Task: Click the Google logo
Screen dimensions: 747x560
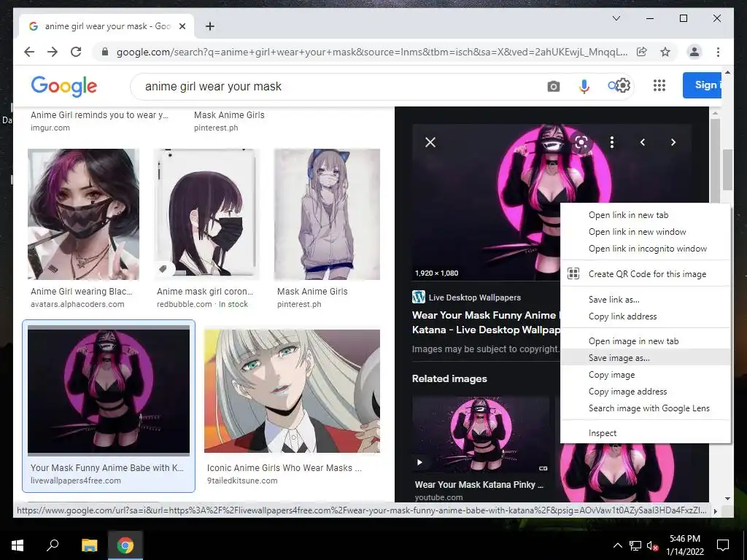Action: [x=64, y=87]
